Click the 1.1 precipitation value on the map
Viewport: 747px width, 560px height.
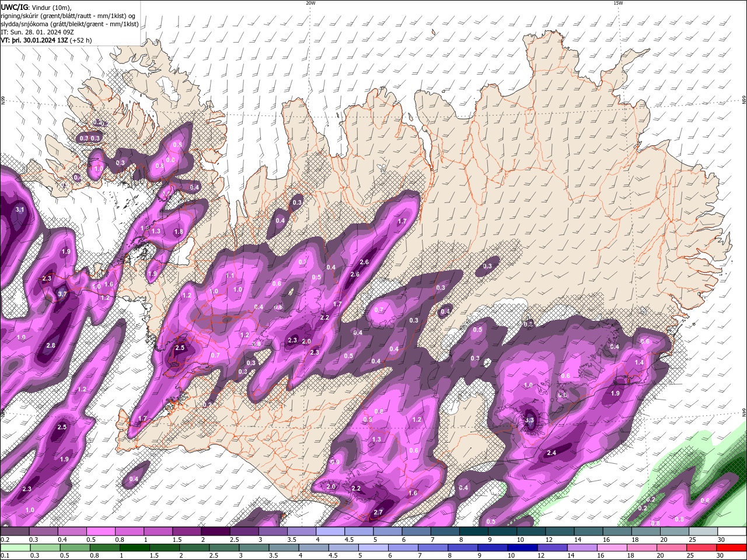tap(230, 275)
